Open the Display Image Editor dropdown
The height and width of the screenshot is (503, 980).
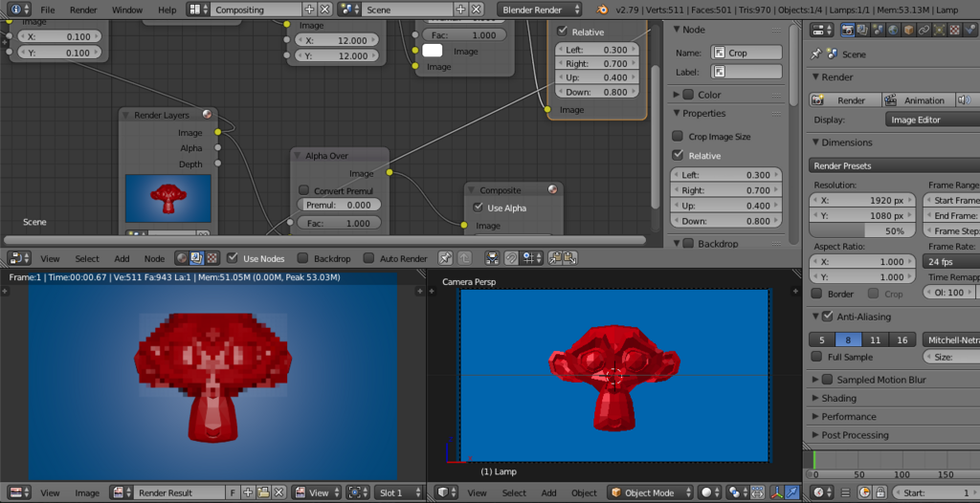tap(932, 120)
